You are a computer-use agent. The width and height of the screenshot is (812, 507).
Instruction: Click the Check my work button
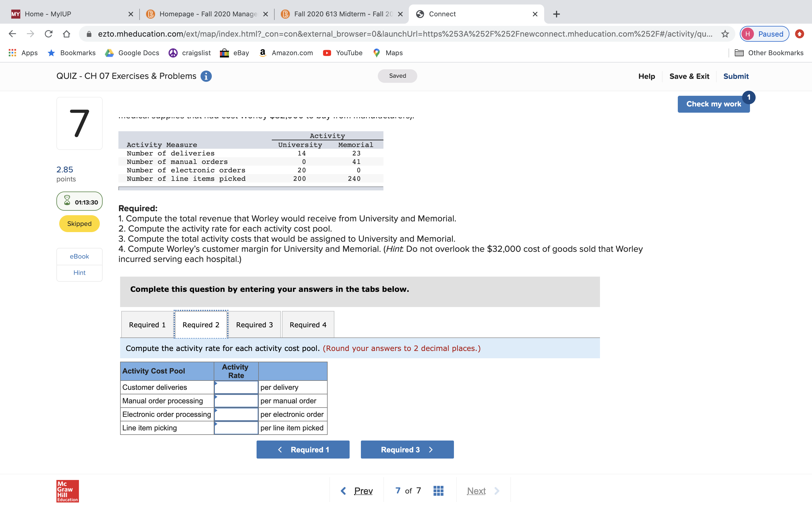(x=714, y=104)
